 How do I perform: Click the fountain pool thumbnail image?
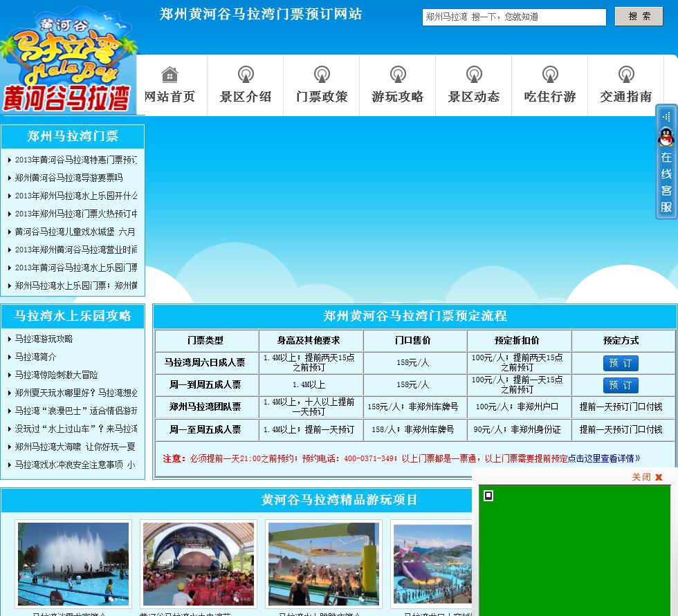73,564
